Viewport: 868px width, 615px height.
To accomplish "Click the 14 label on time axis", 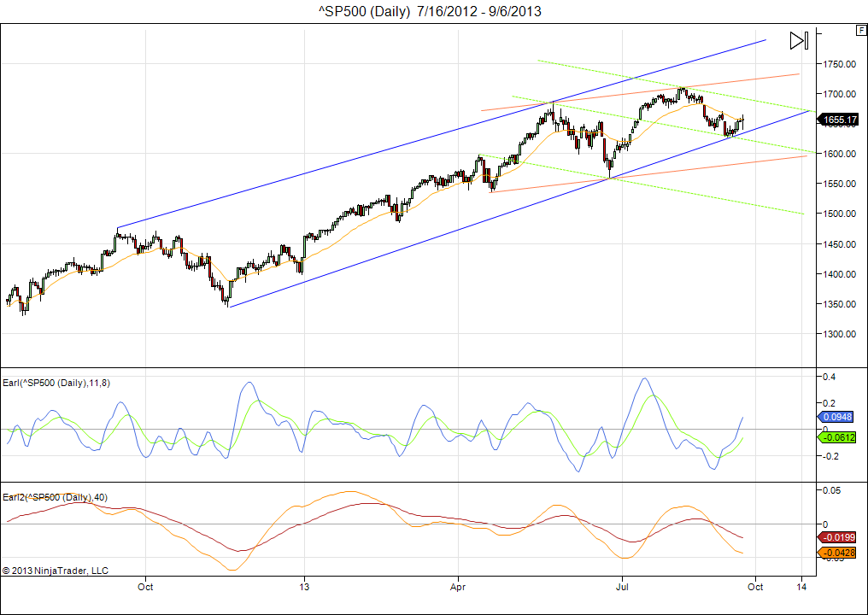I will click(801, 587).
